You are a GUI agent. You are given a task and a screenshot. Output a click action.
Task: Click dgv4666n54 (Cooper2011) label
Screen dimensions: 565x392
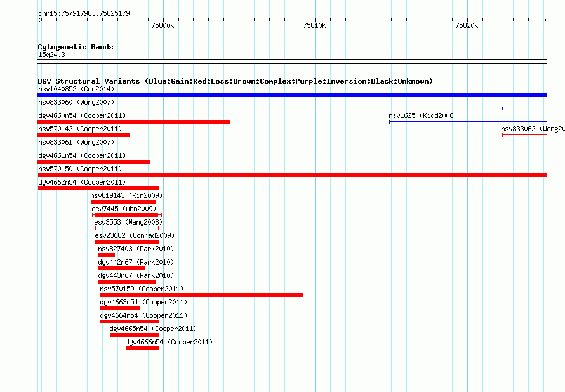(x=169, y=342)
